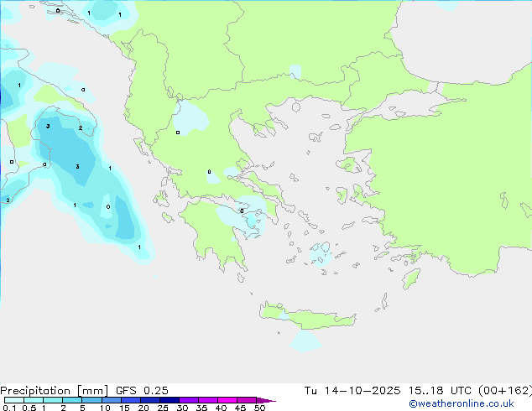Select the legend swatch between 2 and 5
Image resolution: width=532 pixels, height=411 pixels.
72,400
